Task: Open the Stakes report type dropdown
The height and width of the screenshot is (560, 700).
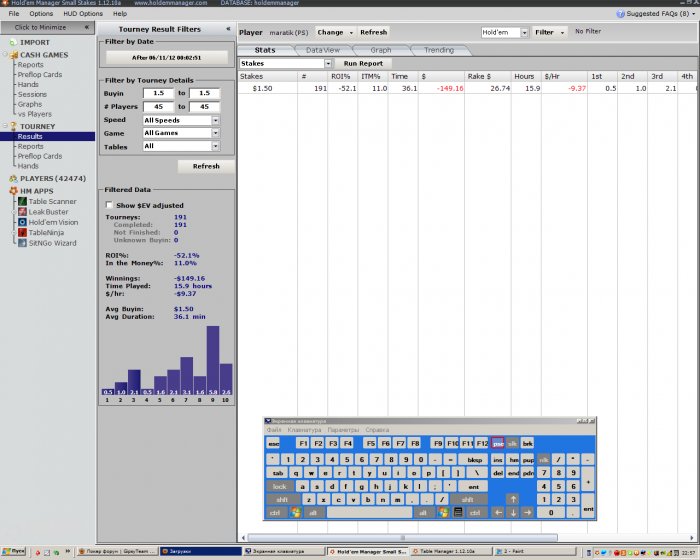Action: [286, 63]
